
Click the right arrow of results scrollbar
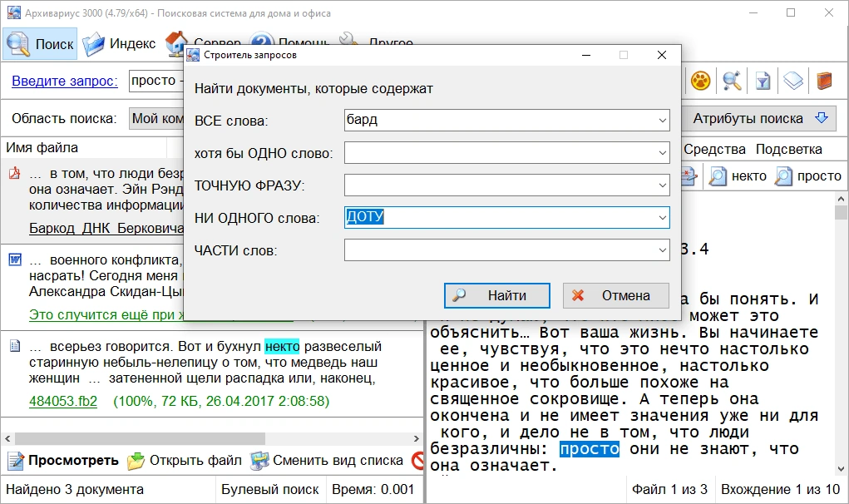coord(416,438)
